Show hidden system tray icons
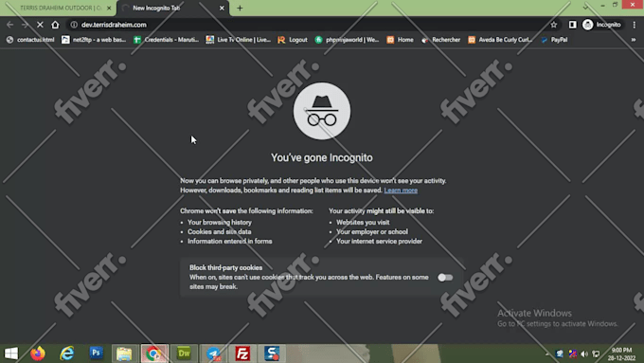This screenshot has width=644, height=363. (x=547, y=354)
